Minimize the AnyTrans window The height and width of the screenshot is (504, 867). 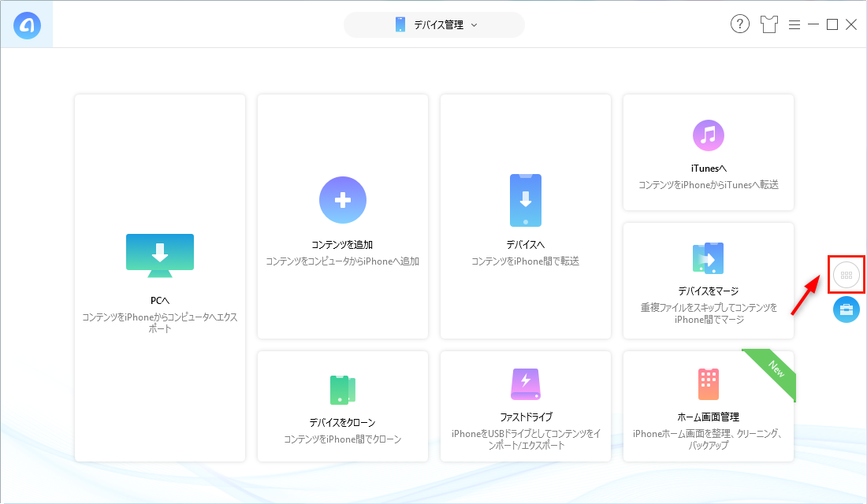tap(813, 25)
